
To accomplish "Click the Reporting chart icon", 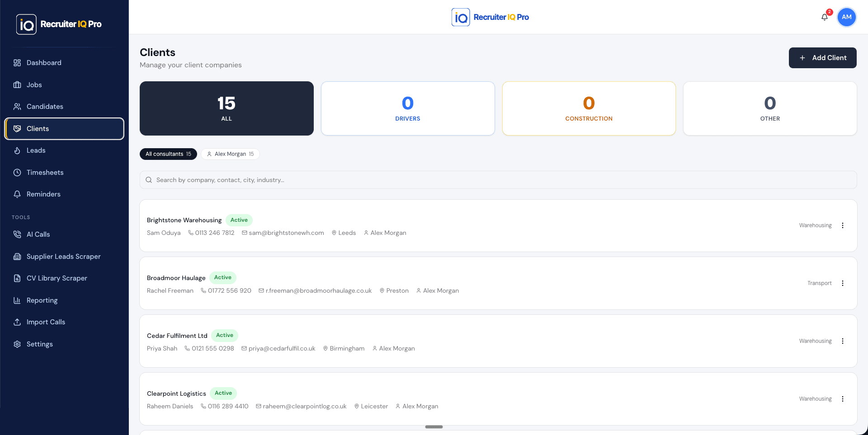I will click(17, 300).
